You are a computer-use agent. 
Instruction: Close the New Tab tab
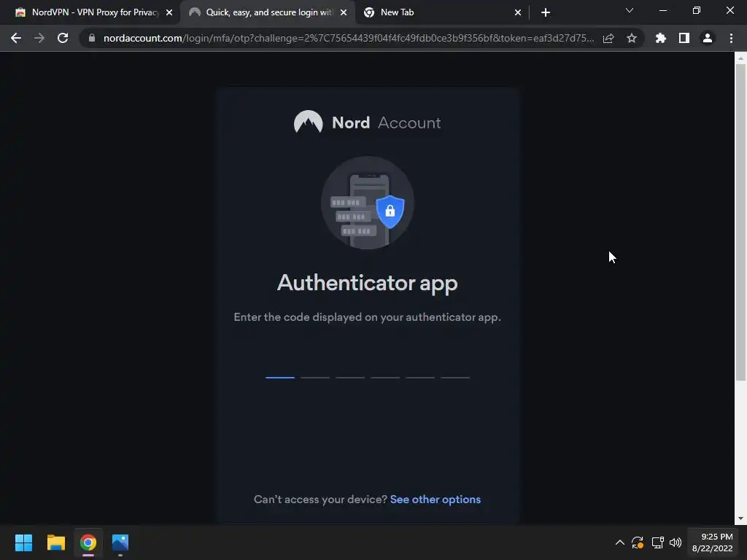point(518,13)
